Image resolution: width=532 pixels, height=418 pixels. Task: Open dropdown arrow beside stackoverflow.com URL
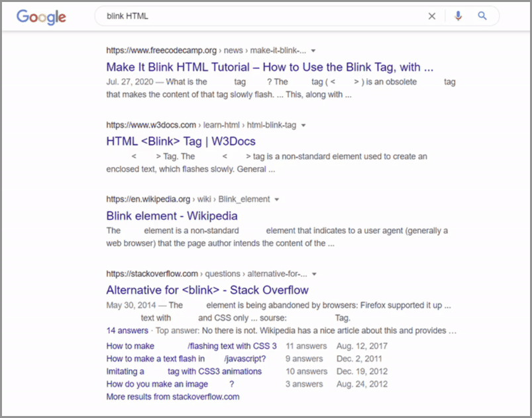click(x=314, y=274)
